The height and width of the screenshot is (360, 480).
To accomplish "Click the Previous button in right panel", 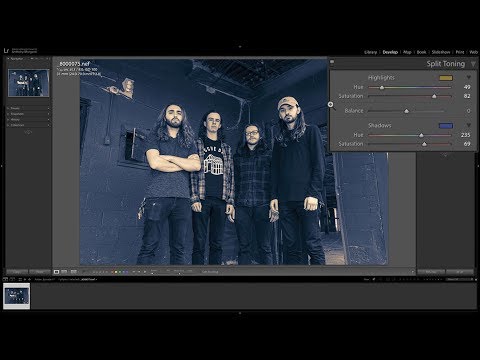I will click(431, 272).
